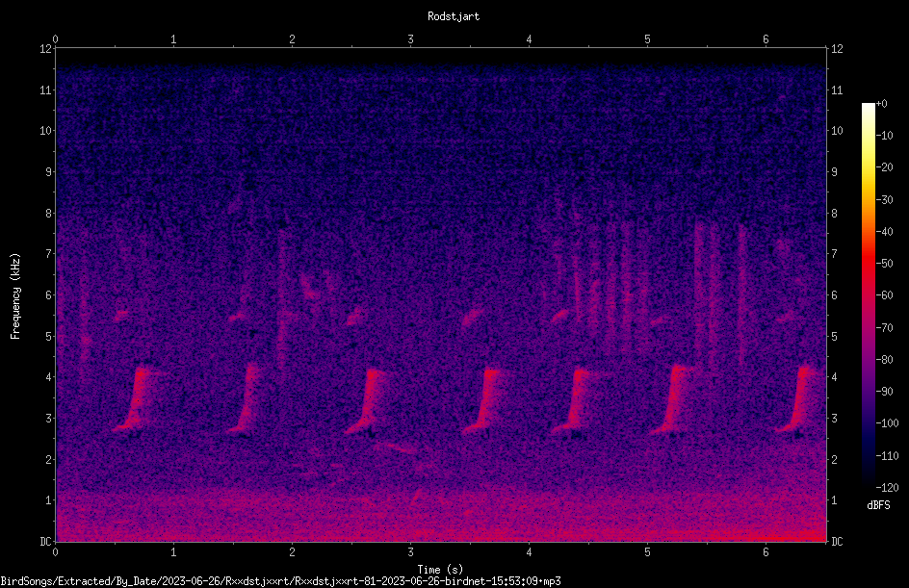Click the Rodstjart title text
This screenshot has height=588, width=909.
(454, 16)
